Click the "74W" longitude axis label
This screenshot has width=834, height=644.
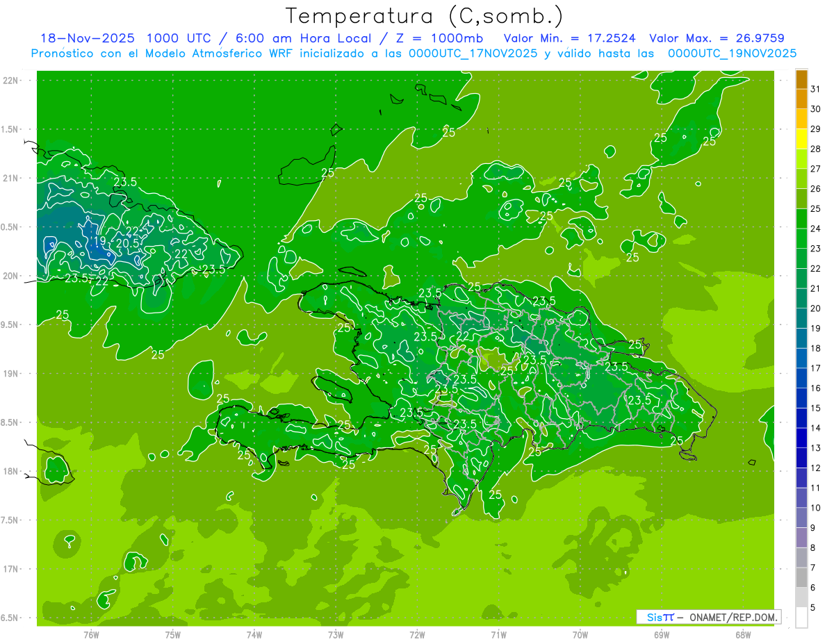254,635
